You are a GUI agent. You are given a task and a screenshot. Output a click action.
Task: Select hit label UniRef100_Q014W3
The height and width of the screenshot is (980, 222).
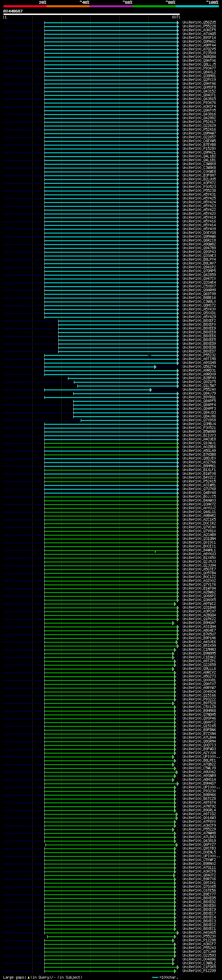pyautogui.click(x=199, y=818)
